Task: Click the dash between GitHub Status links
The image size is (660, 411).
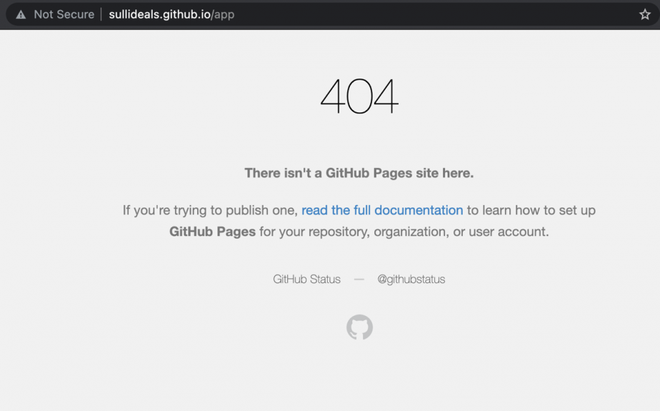Action: click(359, 279)
